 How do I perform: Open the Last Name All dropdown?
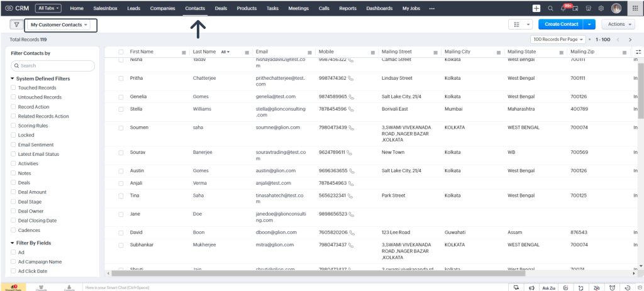click(x=225, y=52)
